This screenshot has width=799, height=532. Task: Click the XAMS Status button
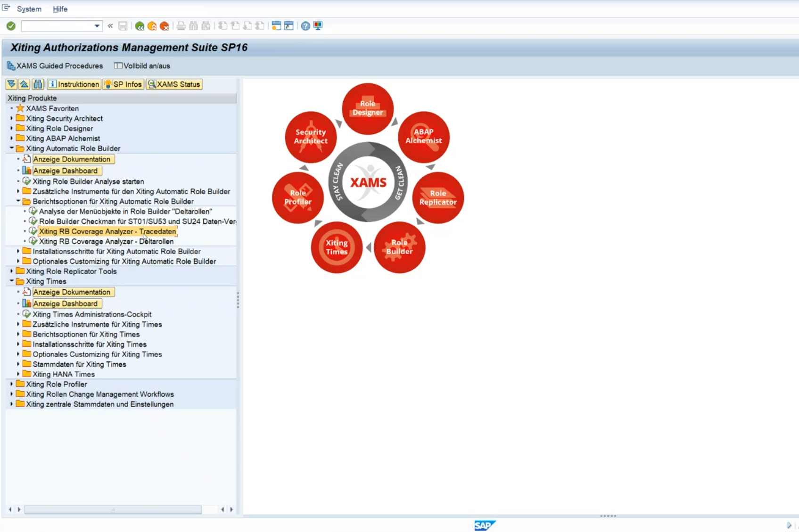[x=174, y=84]
